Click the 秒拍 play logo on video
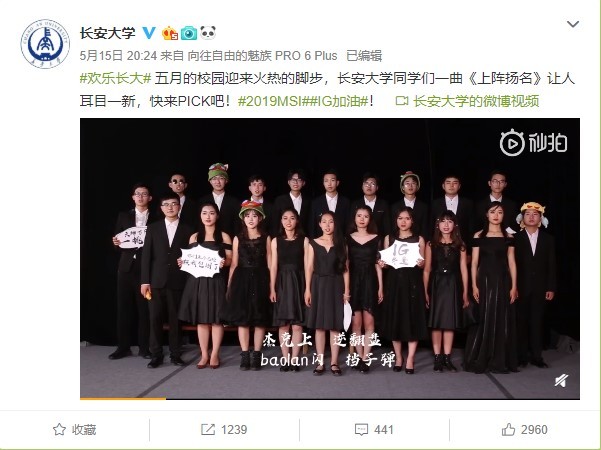 point(533,143)
